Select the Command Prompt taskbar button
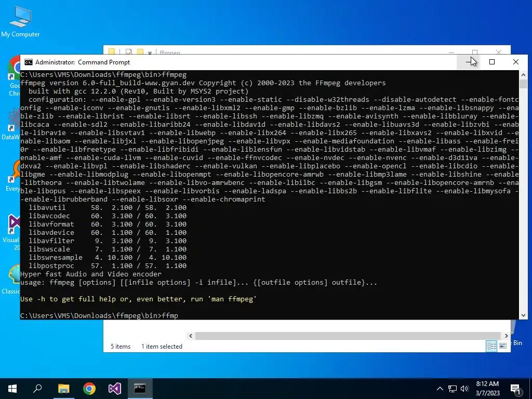The height and width of the screenshot is (399, 532). point(140,389)
